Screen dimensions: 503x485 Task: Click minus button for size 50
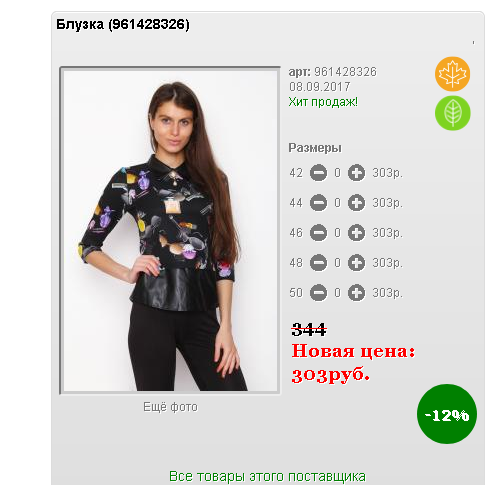[x=318, y=293]
